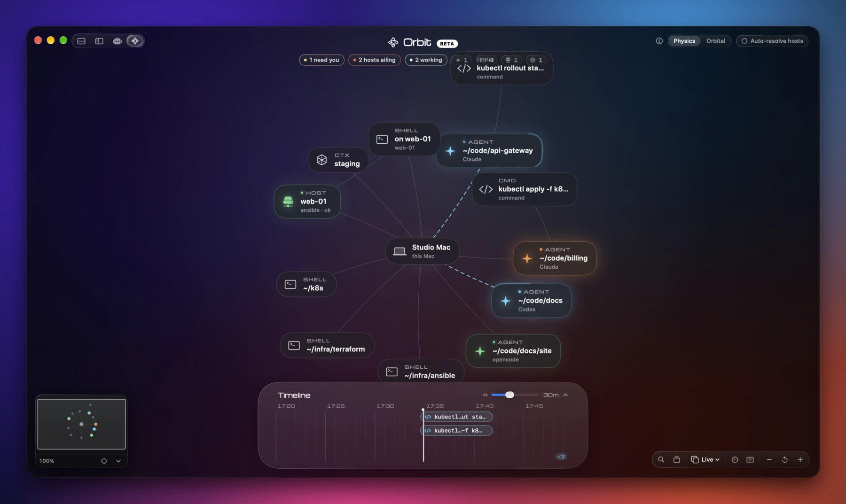Select the kubectl apply -f timeline event
This screenshot has width=846, height=504.
(456, 430)
